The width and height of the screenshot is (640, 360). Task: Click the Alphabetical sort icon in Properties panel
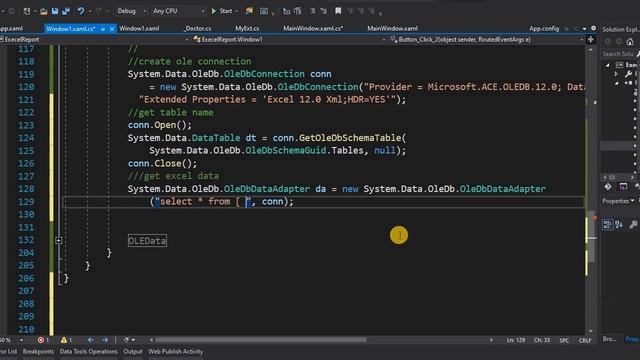[619, 224]
